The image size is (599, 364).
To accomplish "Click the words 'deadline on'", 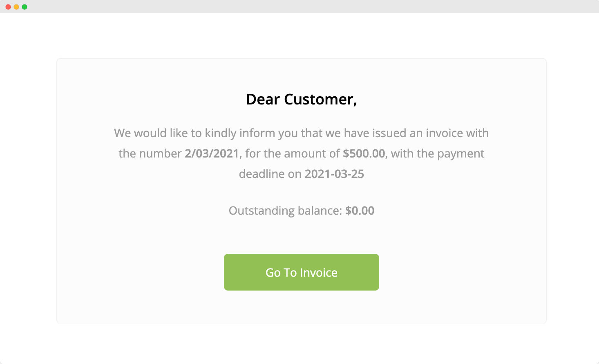I will tap(270, 174).
